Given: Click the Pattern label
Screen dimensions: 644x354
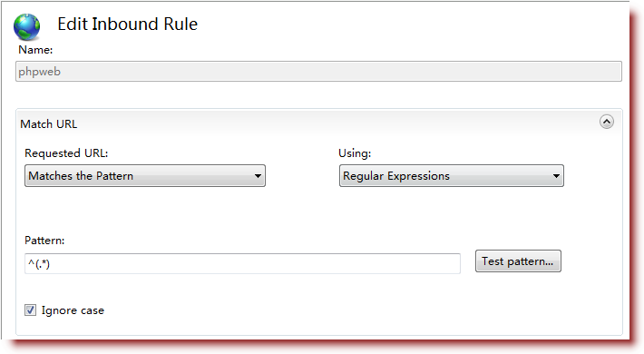Looking at the screenshot, I should [x=44, y=241].
